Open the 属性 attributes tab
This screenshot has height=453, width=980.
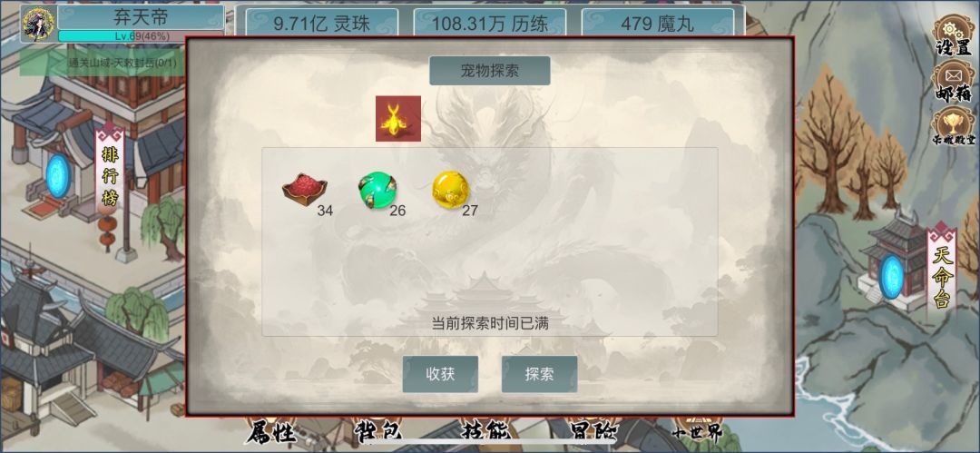(x=269, y=431)
